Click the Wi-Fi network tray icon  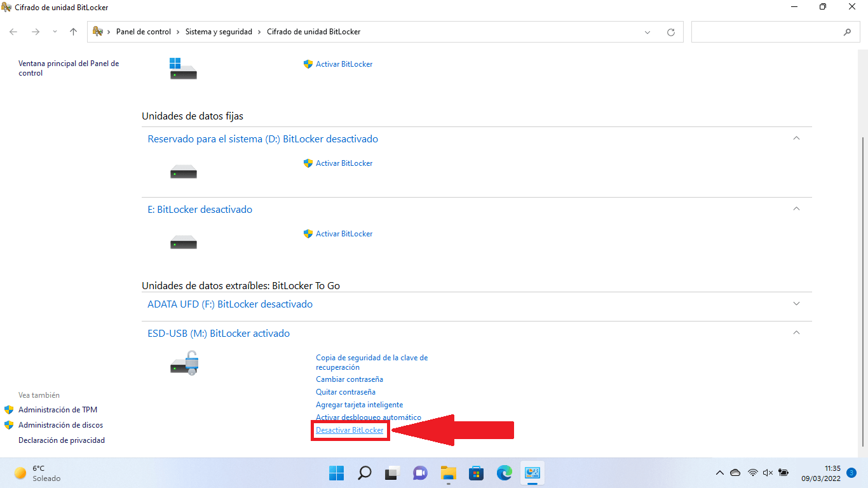click(x=753, y=473)
